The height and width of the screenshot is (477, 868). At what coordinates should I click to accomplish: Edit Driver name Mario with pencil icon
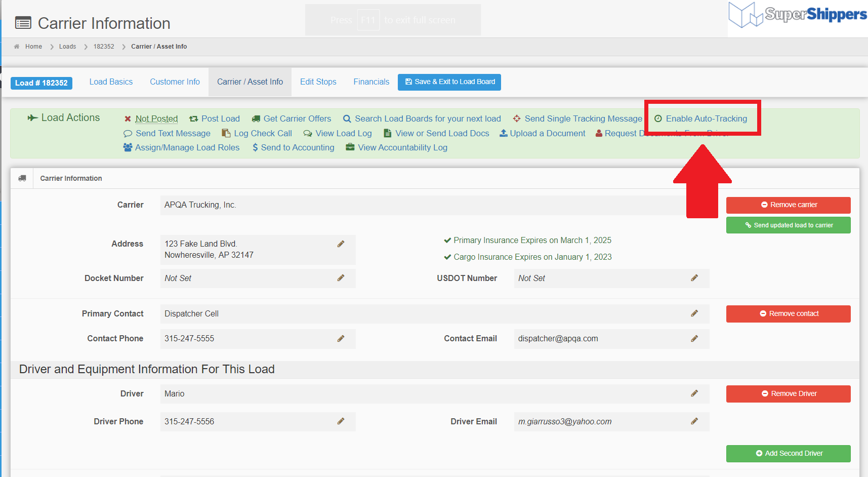pos(694,393)
